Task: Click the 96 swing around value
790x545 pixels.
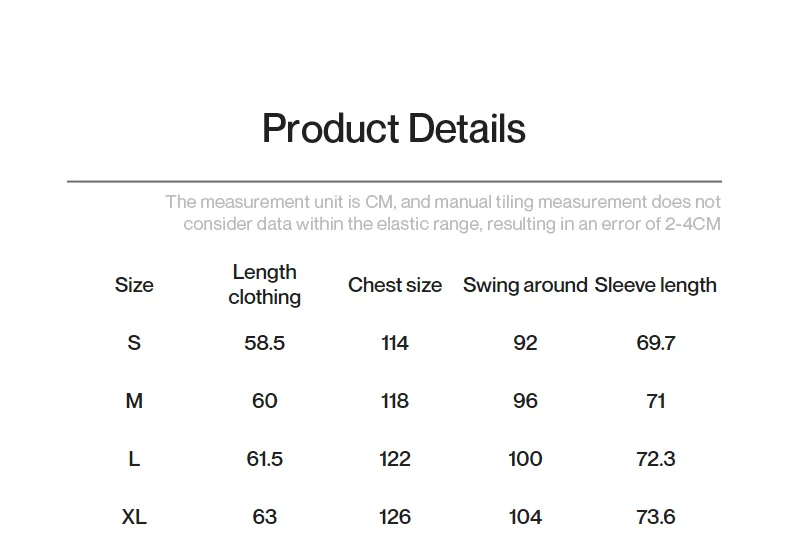Action: pos(525,401)
